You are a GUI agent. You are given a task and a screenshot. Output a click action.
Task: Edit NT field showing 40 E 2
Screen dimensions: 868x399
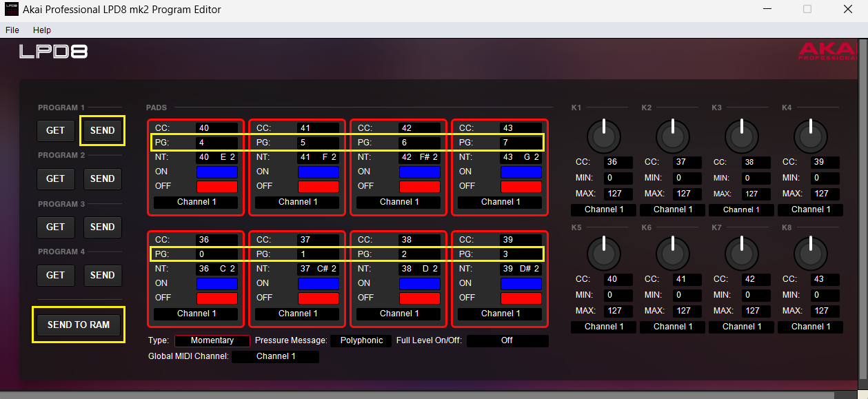[217, 157]
